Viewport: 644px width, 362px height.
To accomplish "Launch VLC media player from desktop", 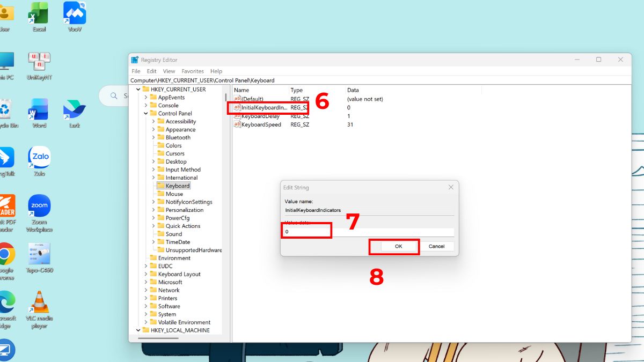I will pos(39,302).
